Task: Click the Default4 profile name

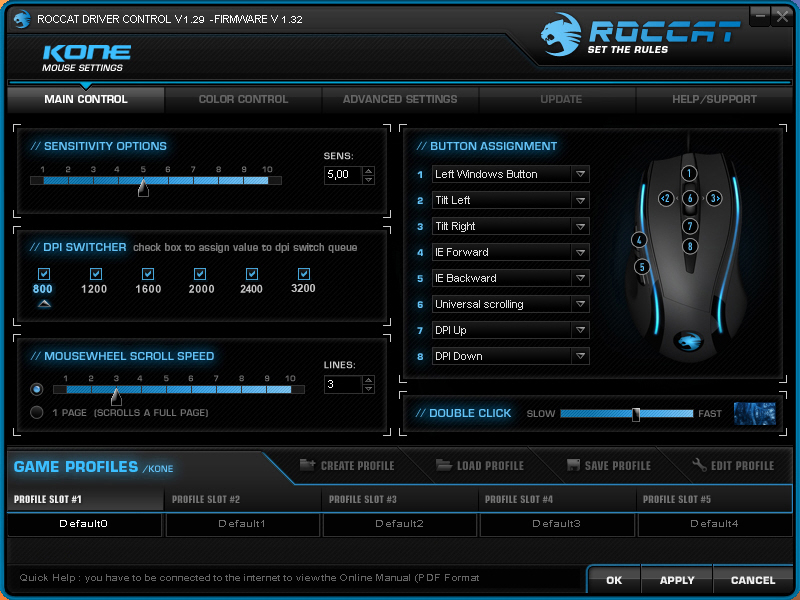Action: pos(714,524)
